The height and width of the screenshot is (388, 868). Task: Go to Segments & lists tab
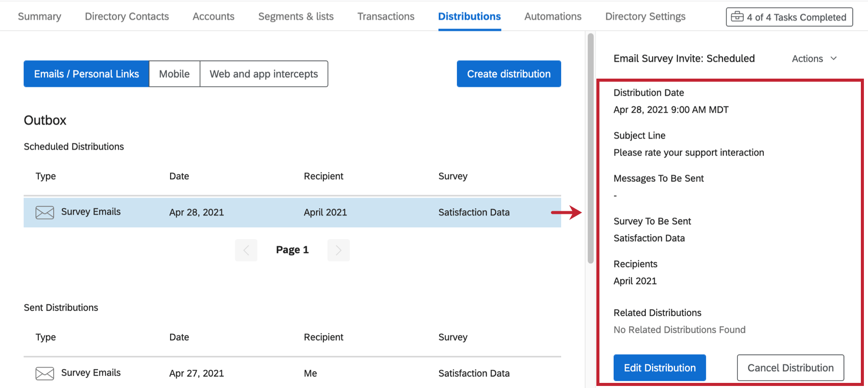click(x=296, y=16)
